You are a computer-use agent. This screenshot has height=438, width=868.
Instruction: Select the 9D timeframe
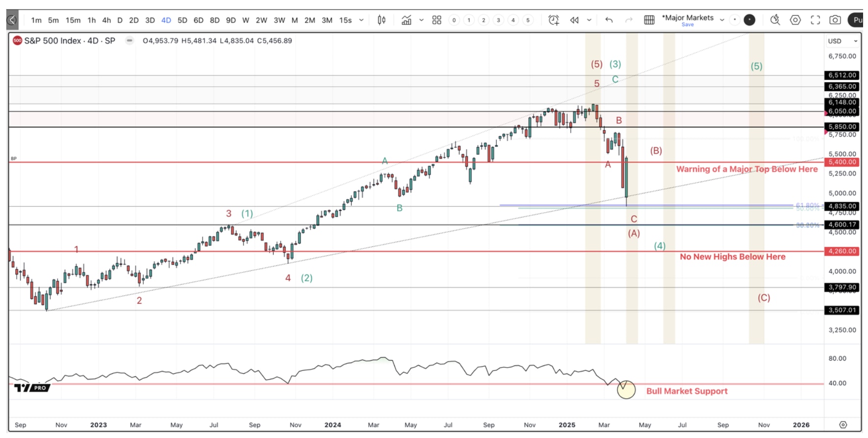point(231,20)
